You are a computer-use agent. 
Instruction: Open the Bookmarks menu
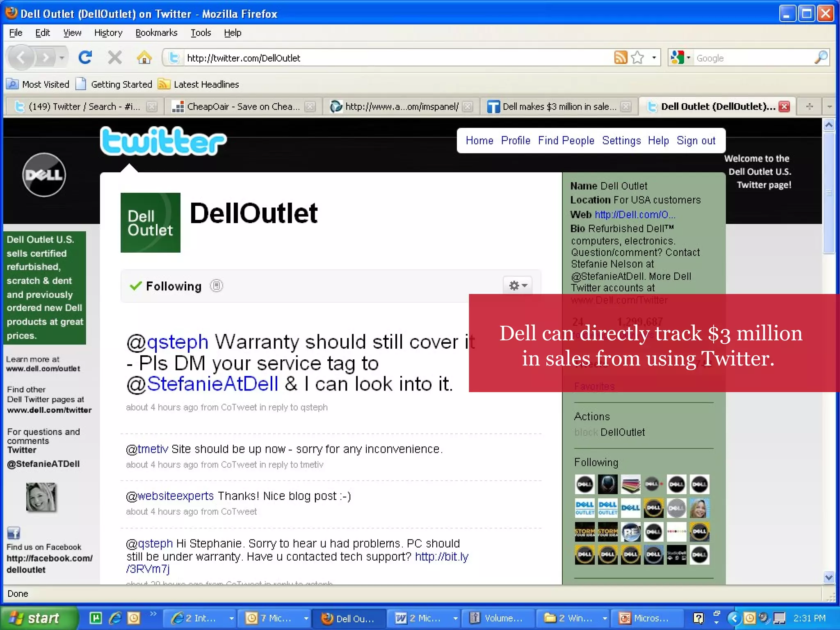156,33
